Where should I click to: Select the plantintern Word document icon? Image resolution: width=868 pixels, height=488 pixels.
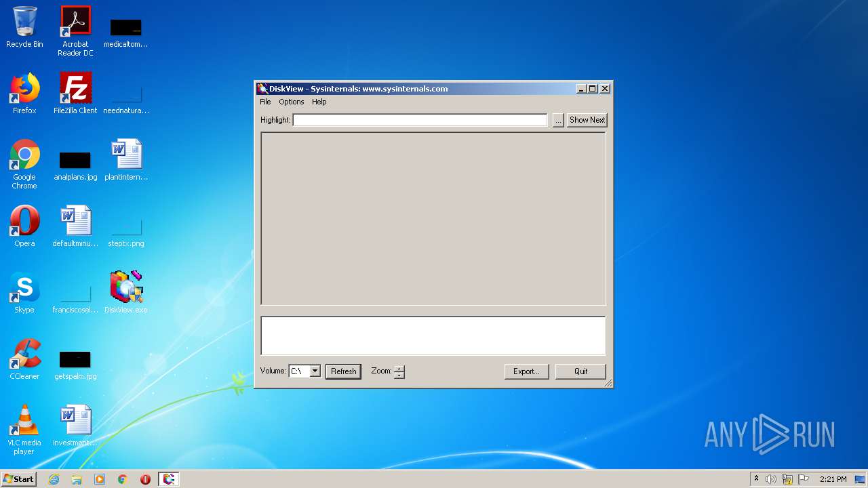pos(126,160)
